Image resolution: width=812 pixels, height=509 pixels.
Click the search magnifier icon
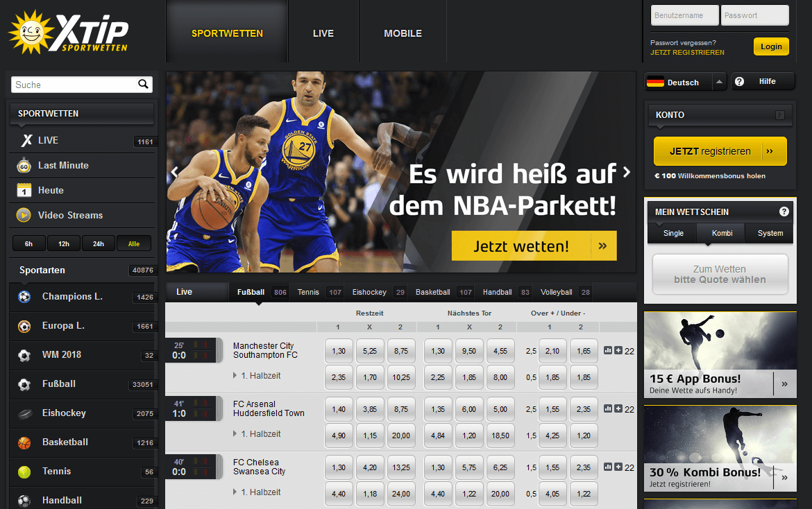click(143, 84)
